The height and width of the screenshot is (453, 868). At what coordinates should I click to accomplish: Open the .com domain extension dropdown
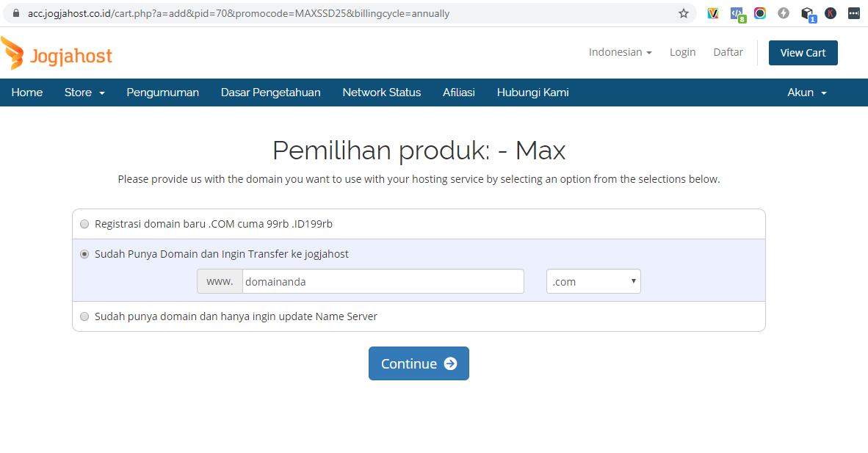click(593, 281)
